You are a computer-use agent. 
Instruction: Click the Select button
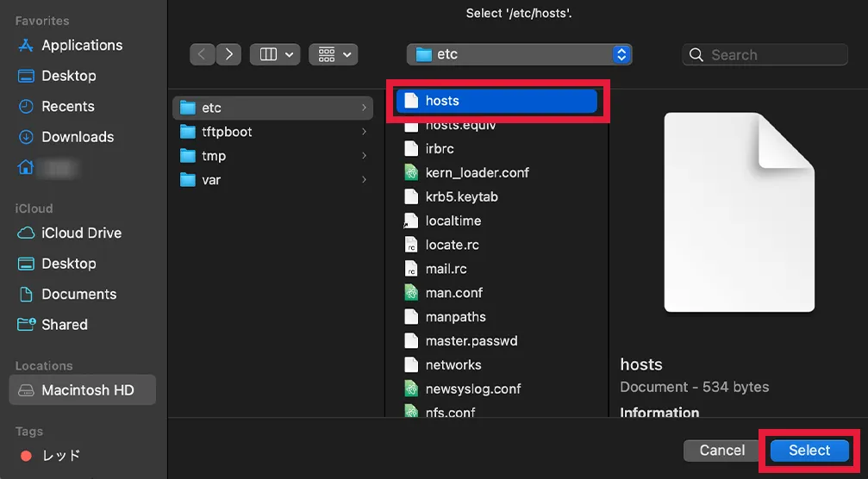[809, 451]
